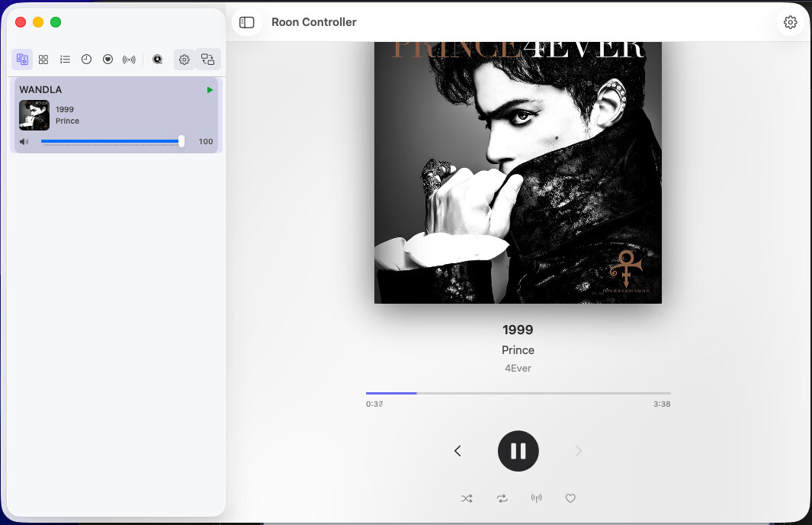
Task: Click the small Prince album thumbnail in the WANDLA zone
Action: click(34, 115)
